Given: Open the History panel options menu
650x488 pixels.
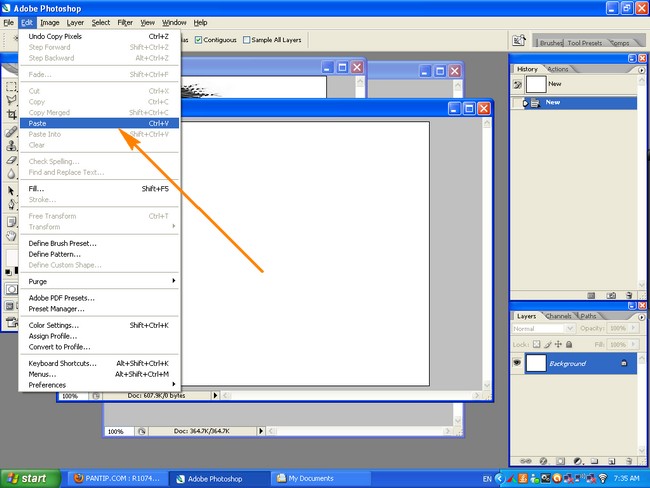Looking at the screenshot, I should click(x=642, y=70).
